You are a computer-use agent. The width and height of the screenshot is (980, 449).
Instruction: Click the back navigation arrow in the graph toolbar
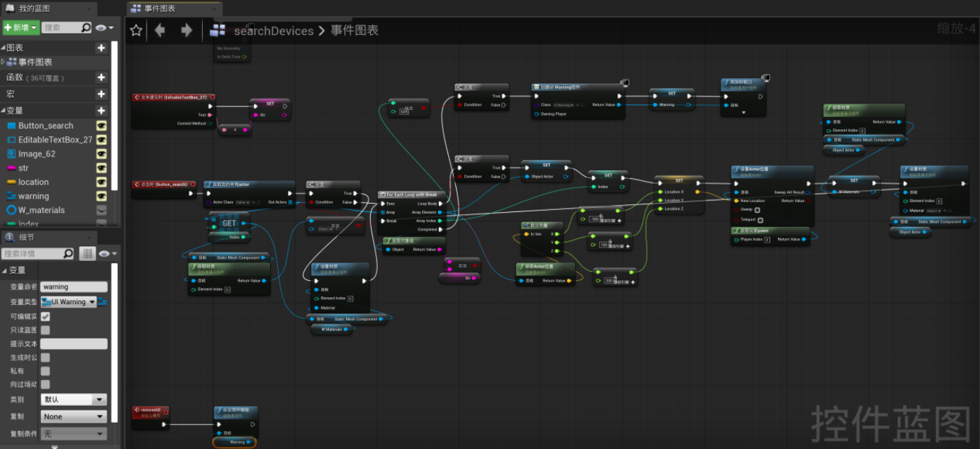[160, 31]
